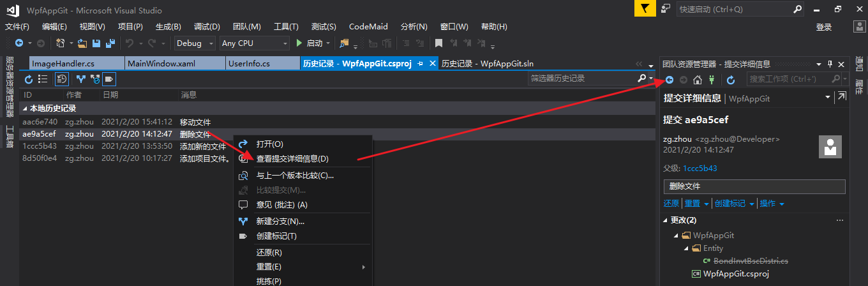
Task: Open dropdown arrow next to Start button
Action: click(328, 43)
